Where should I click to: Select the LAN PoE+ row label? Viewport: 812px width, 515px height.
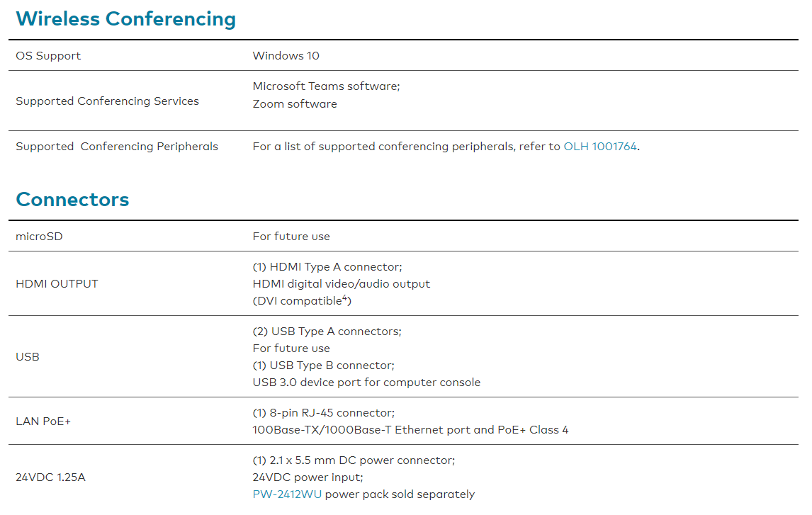pyautogui.click(x=43, y=421)
